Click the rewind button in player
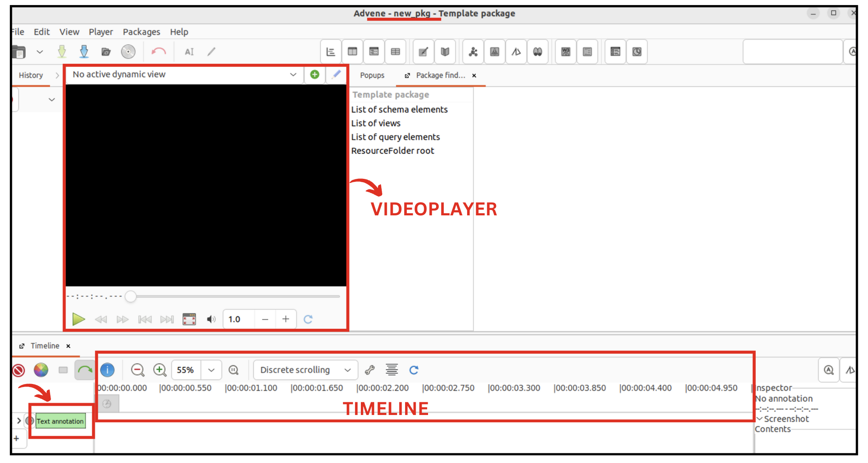The height and width of the screenshot is (463, 868). [x=101, y=319]
